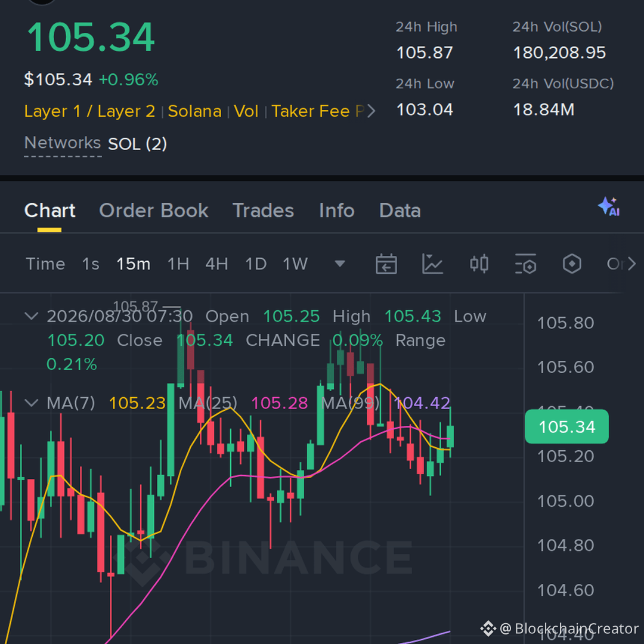Select the 15m interval
Viewport: 644px width, 644px height.
[134, 264]
